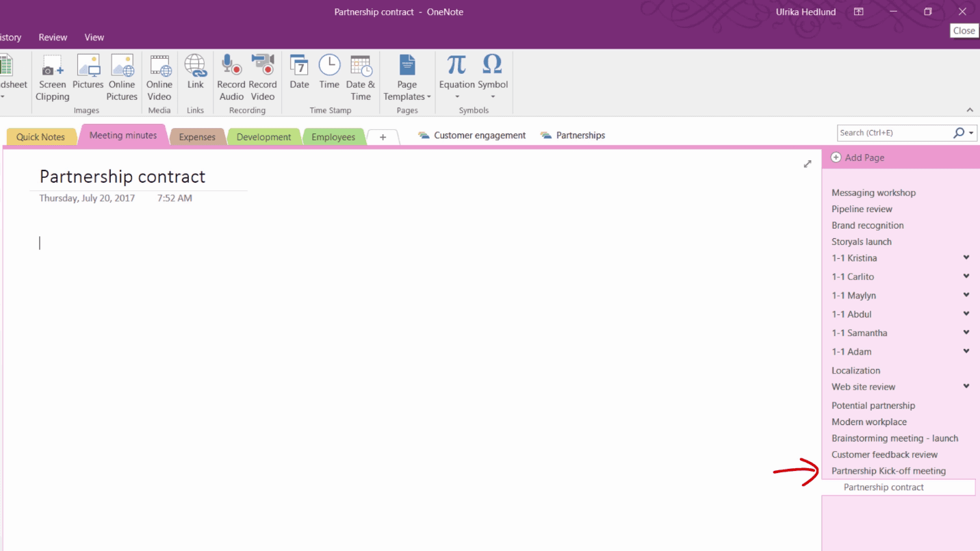
Task: Switch to the Expenses section tab
Action: point(197,136)
